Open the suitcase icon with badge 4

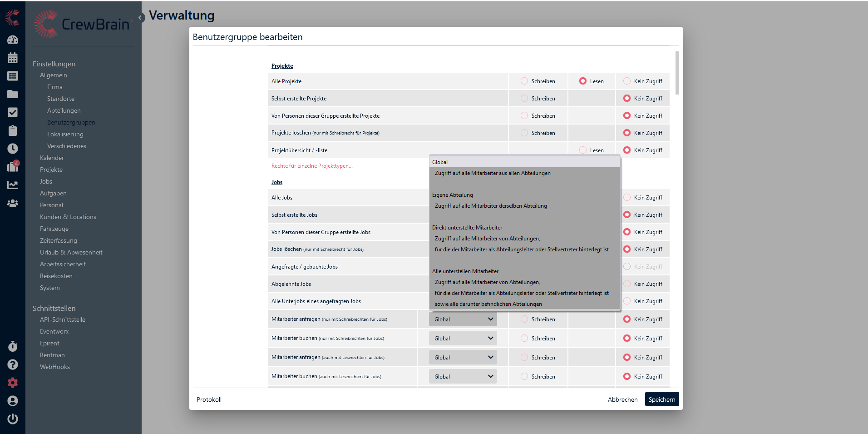point(13,167)
